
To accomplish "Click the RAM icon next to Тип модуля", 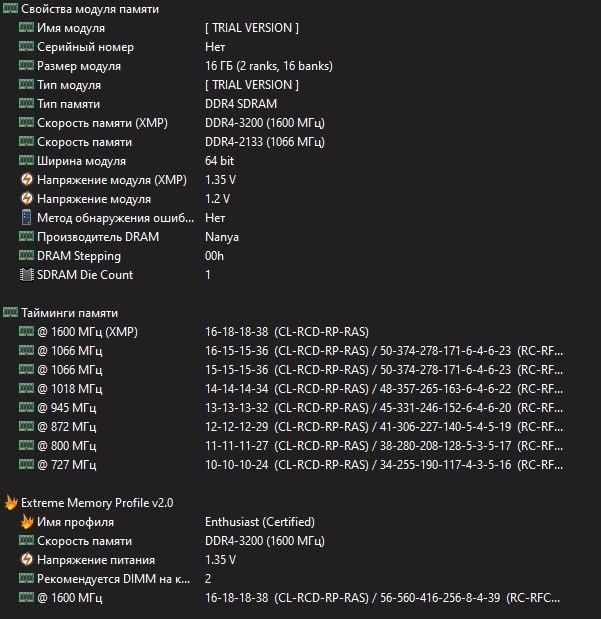I will pyautogui.click(x=26, y=84).
